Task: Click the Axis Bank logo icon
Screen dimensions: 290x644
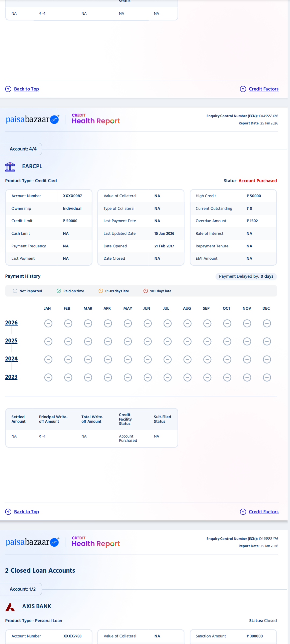Action: 10,607
